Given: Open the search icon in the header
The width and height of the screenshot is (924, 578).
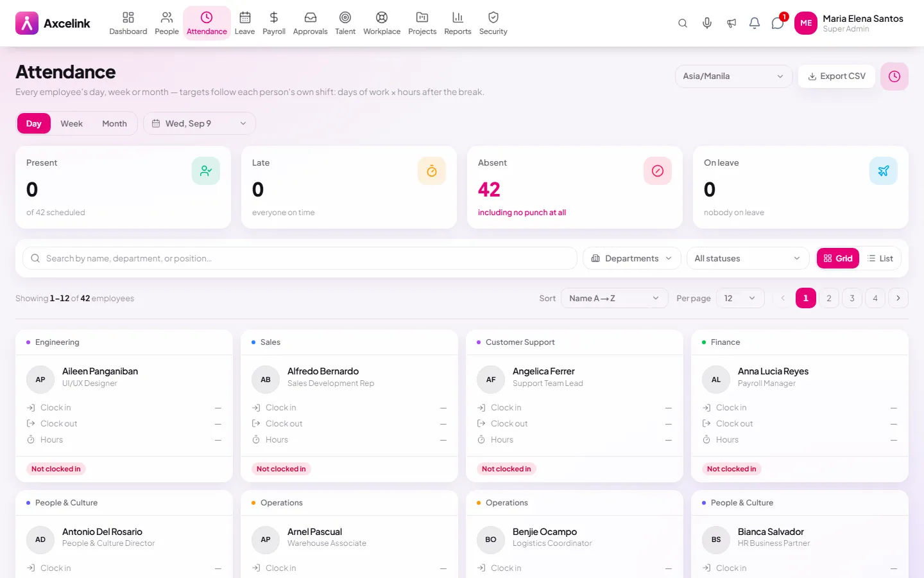Looking at the screenshot, I should point(683,23).
